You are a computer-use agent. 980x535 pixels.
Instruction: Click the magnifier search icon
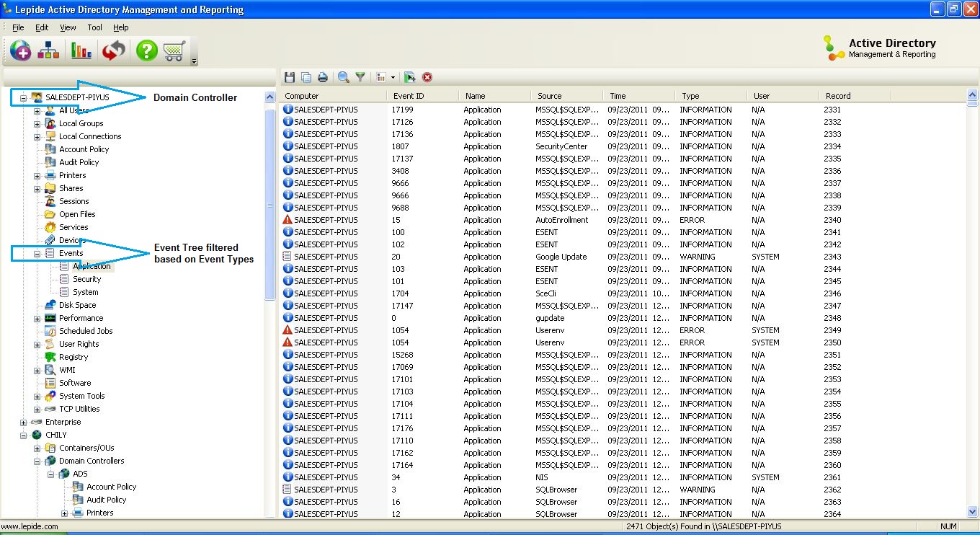344,77
